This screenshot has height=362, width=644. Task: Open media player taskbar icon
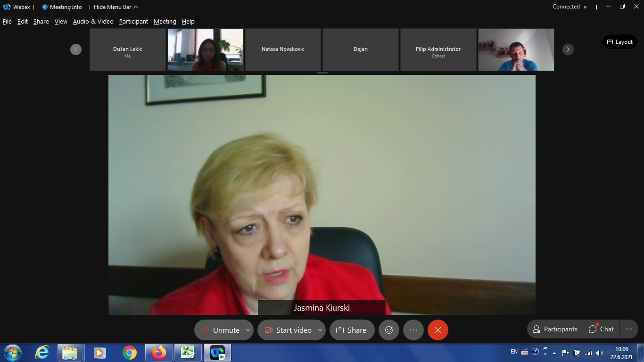tap(99, 353)
